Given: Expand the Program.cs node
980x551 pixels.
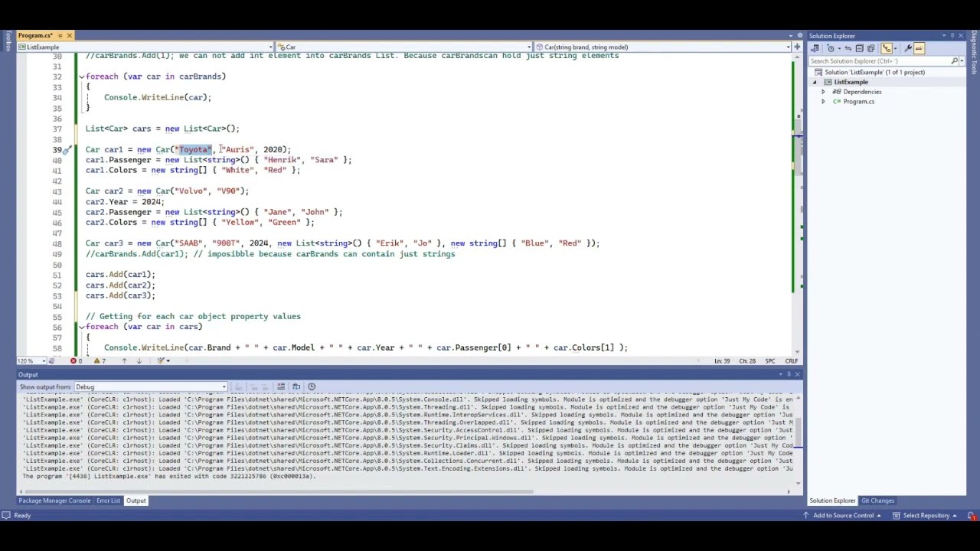Looking at the screenshot, I should [823, 102].
